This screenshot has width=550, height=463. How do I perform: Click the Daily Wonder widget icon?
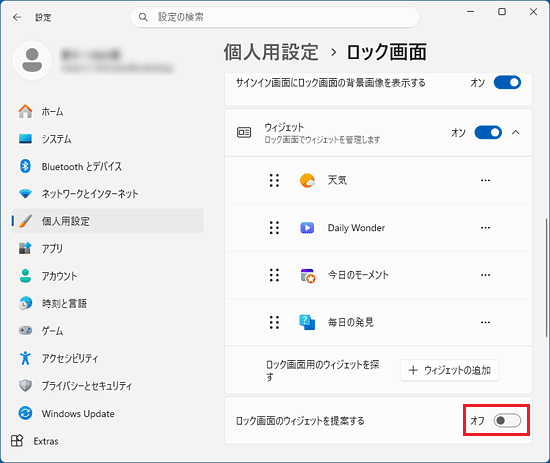point(307,228)
